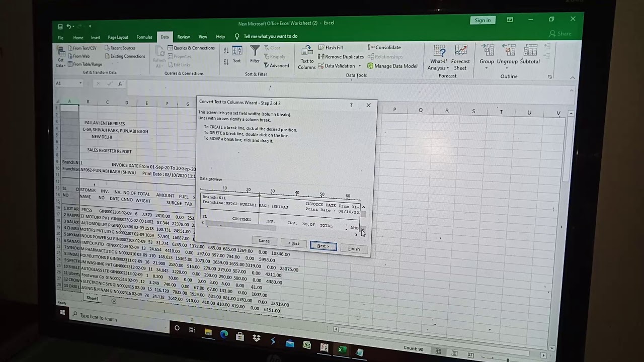Open the Page Layout tab

[x=118, y=37]
